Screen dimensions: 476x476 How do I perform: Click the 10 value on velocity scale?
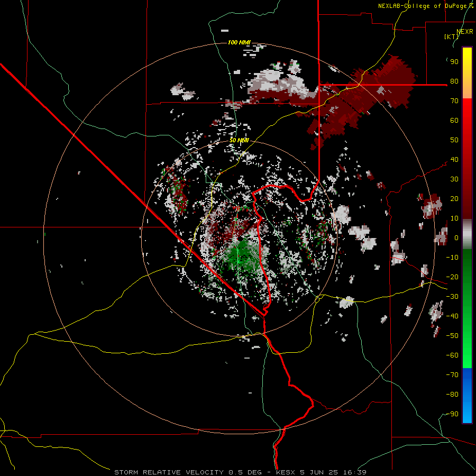coord(454,218)
